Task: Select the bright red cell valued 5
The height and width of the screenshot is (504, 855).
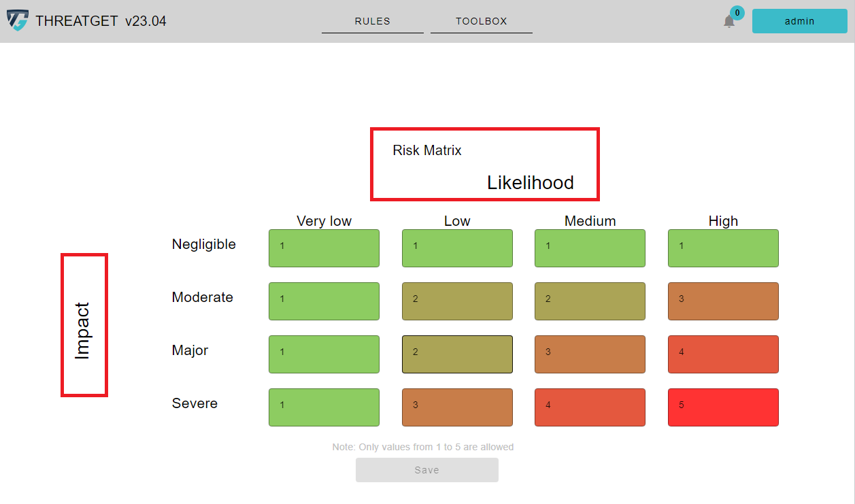Action: pos(723,407)
